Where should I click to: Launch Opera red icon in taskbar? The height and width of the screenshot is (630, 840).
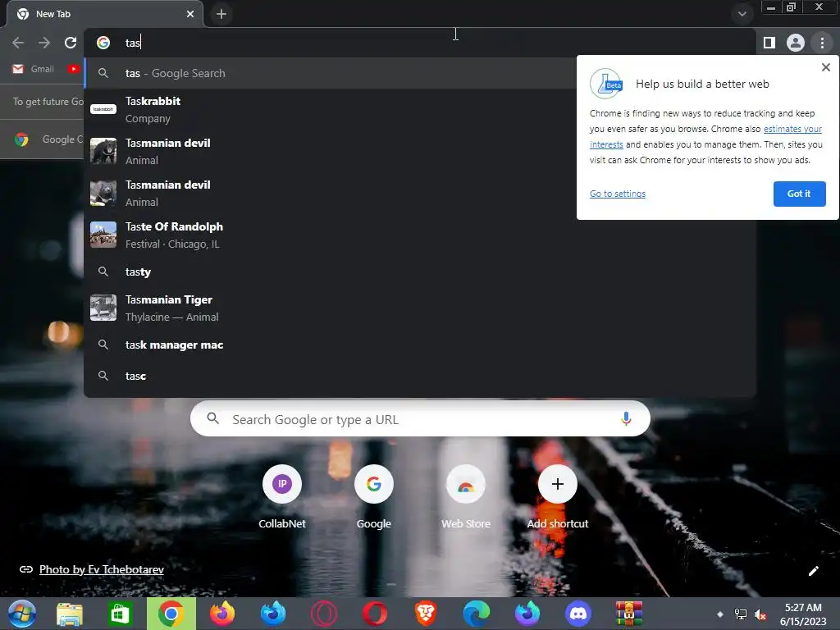(375, 614)
